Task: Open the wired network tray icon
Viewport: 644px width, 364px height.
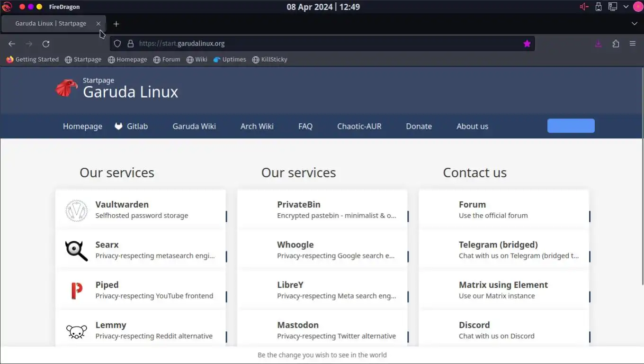Action: (x=613, y=7)
